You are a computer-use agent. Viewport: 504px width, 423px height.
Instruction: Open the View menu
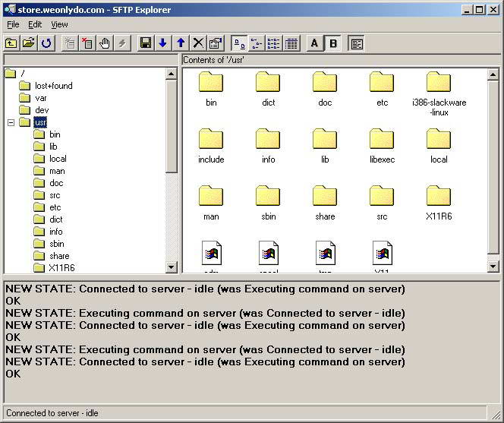(x=59, y=24)
